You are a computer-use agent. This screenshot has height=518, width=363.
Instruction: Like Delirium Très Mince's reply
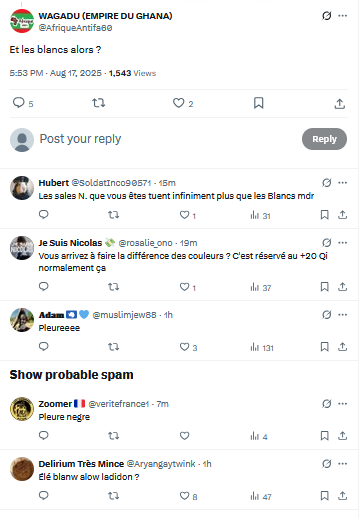pyautogui.click(x=185, y=496)
